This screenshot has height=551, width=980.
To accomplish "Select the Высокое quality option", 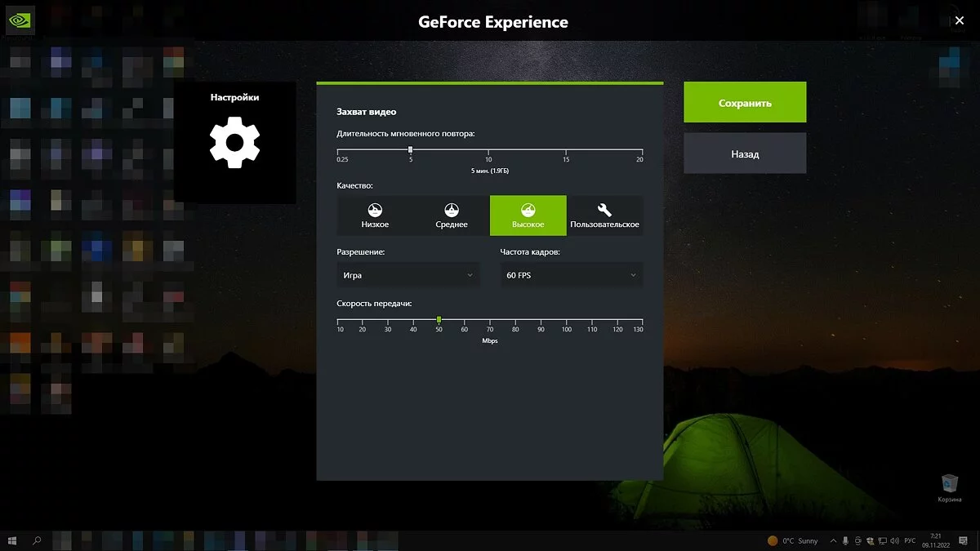I will click(x=528, y=216).
